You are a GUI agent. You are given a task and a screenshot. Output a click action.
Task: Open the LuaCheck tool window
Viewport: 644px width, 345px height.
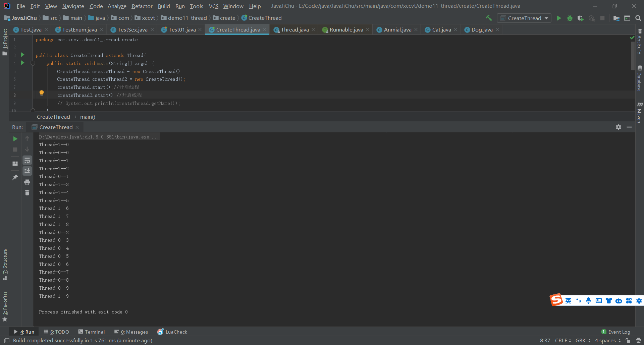pyautogui.click(x=172, y=332)
